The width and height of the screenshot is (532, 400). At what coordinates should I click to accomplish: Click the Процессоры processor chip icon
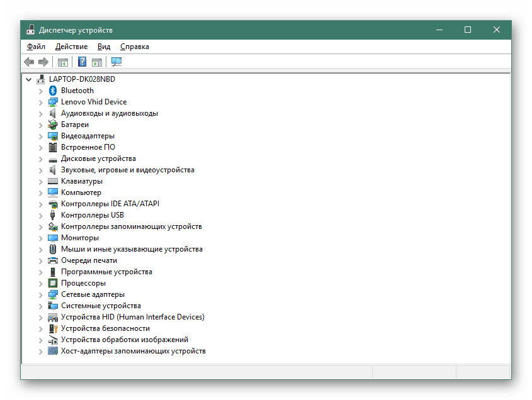pos(52,282)
